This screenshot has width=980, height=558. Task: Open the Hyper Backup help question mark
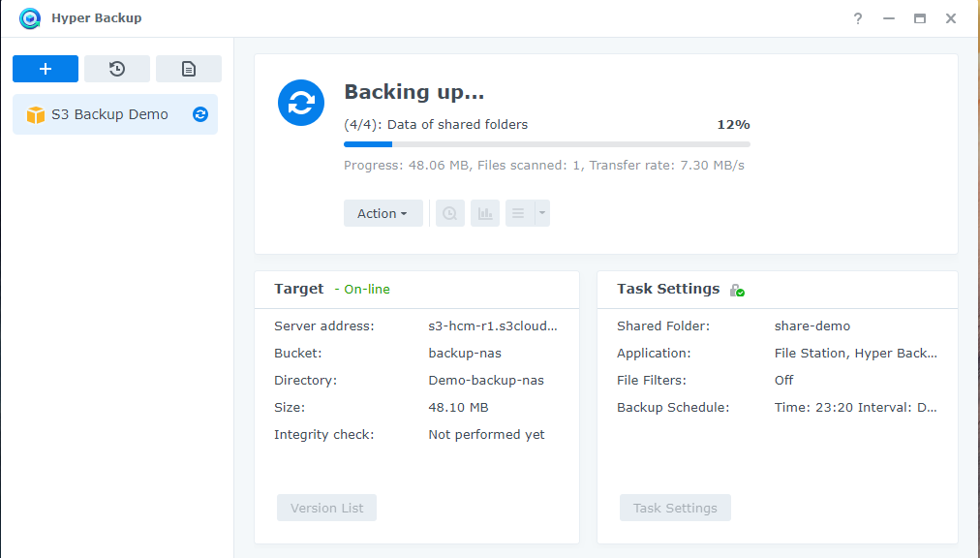(x=858, y=18)
